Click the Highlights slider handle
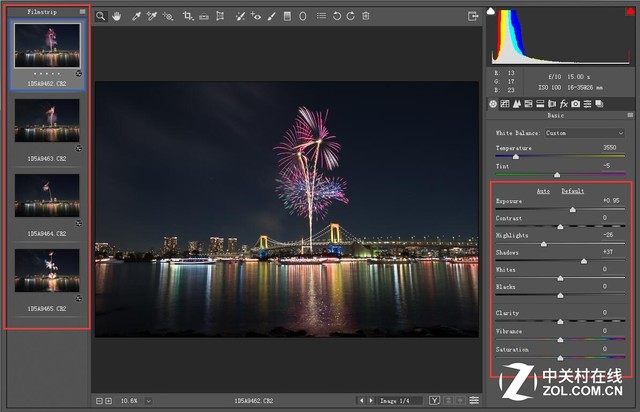The width and height of the screenshot is (640, 412). tap(544, 244)
